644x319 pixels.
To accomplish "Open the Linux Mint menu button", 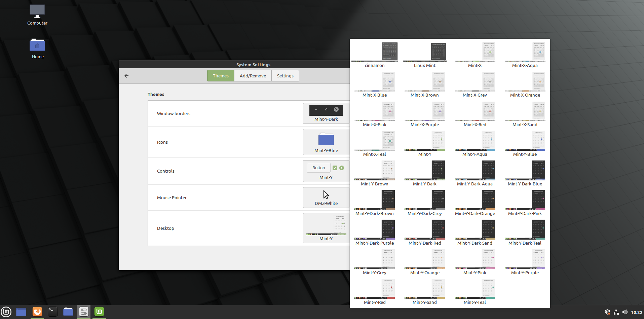I will click(x=6, y=312).
